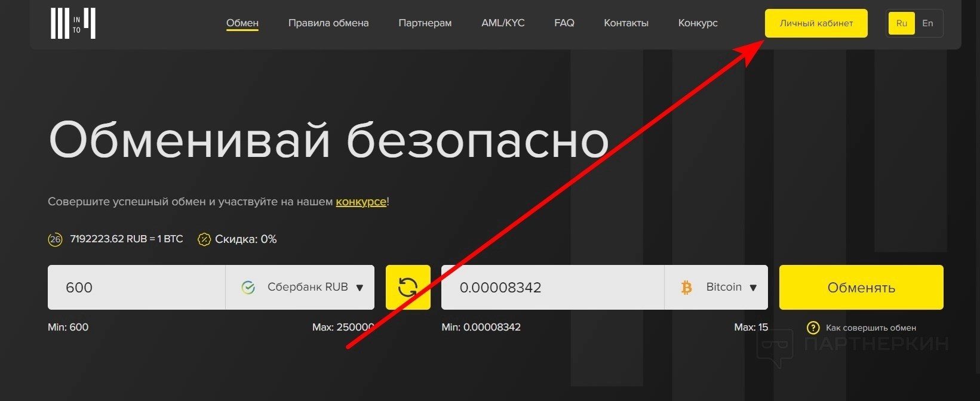Swap currencies with the yellow exchange arrows
The width and height of the screenshot is (980, 401).
coord(408,287)
